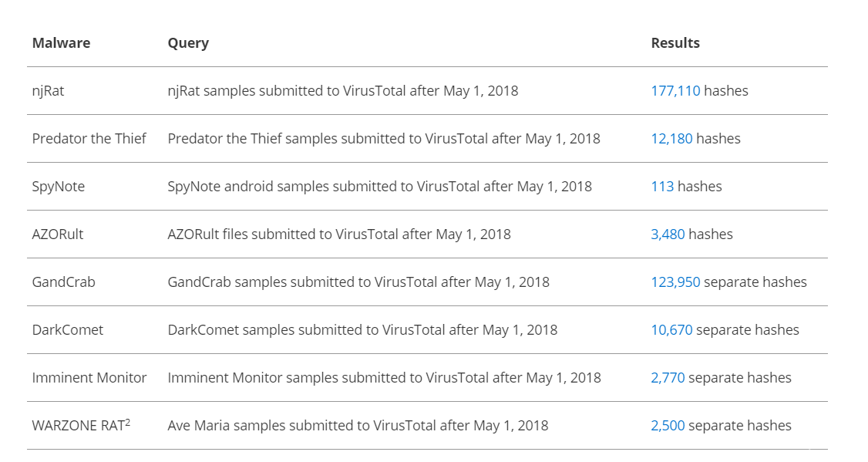Click the SpyNote android samples query text
The width and height of the screenshot is (868, 462).
point(379,187)
